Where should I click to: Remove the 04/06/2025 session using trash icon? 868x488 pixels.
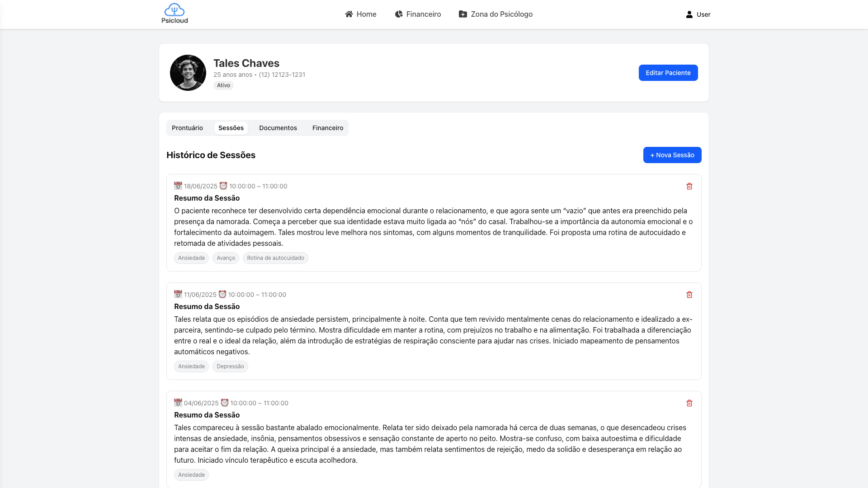[x=689, y=403]
